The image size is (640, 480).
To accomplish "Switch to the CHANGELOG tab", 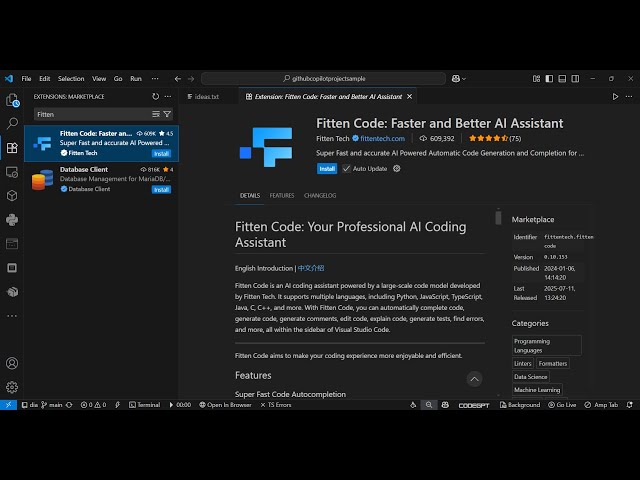I will click(x=320, y=196).
